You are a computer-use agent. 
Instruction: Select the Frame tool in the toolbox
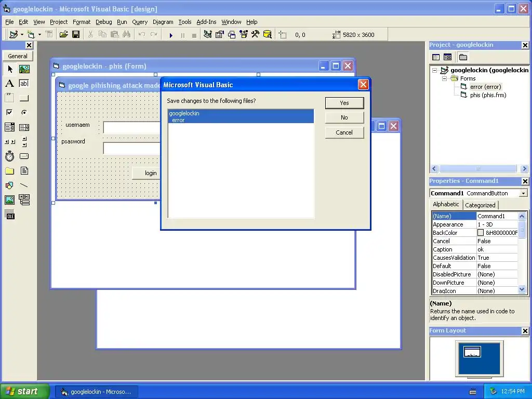pyautogui.click(x=9, y=98)
